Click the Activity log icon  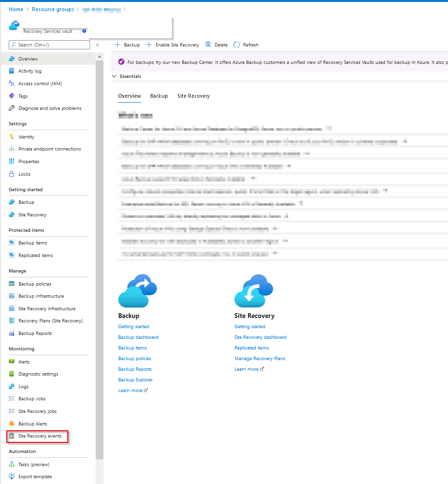click(12, 71)
